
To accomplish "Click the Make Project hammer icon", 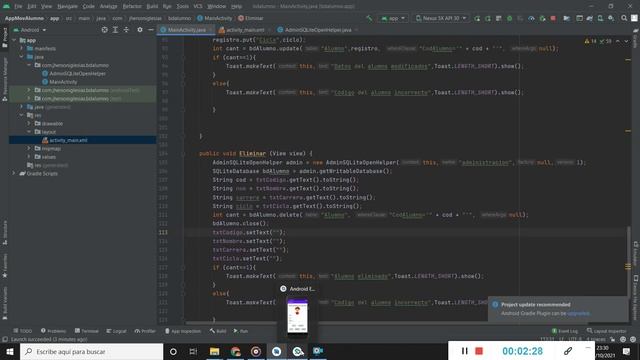I will point(369,18).
